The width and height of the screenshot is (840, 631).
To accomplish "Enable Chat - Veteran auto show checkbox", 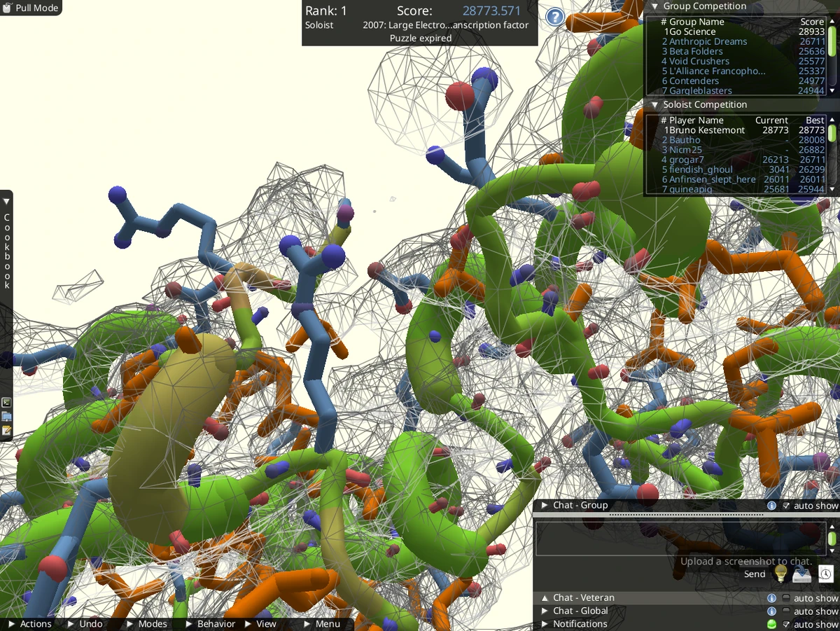I will (786, 598).
